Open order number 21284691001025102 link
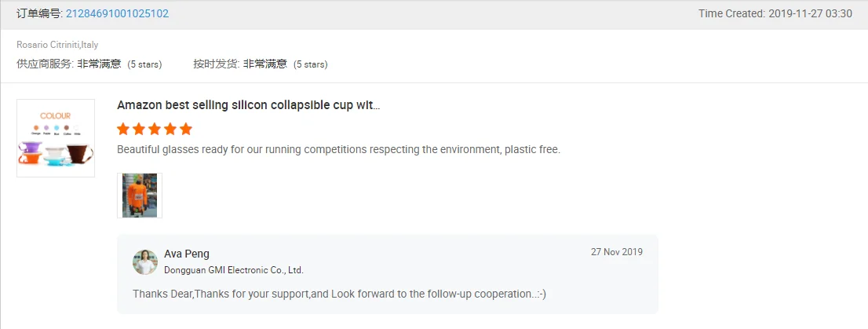The height and width of the screenshot is (329, 868). click(x=117, y=13)
